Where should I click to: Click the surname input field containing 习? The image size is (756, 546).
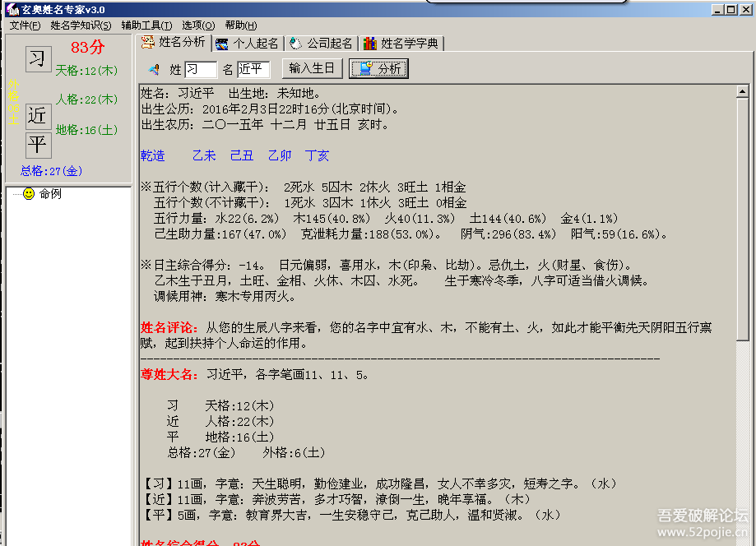[x=201, y=70]
